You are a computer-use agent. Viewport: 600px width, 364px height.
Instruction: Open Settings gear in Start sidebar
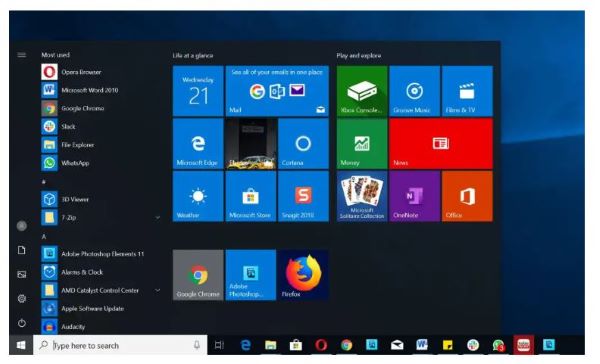point(22,299)
